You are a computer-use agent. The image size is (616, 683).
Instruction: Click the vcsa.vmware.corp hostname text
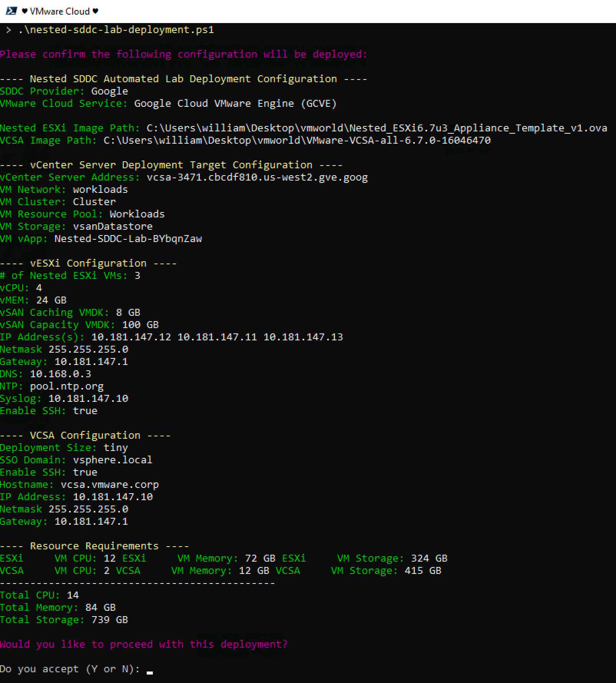pos(109,484)
